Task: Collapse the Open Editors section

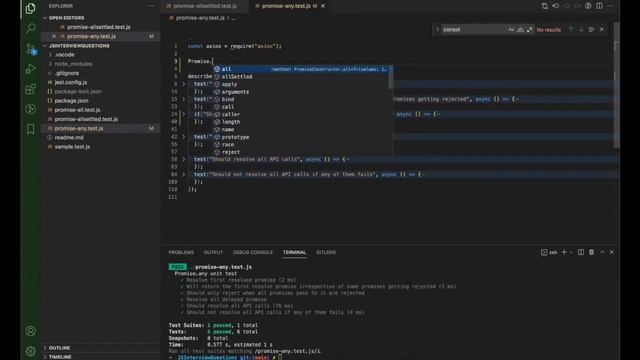Action: [66, 18]
